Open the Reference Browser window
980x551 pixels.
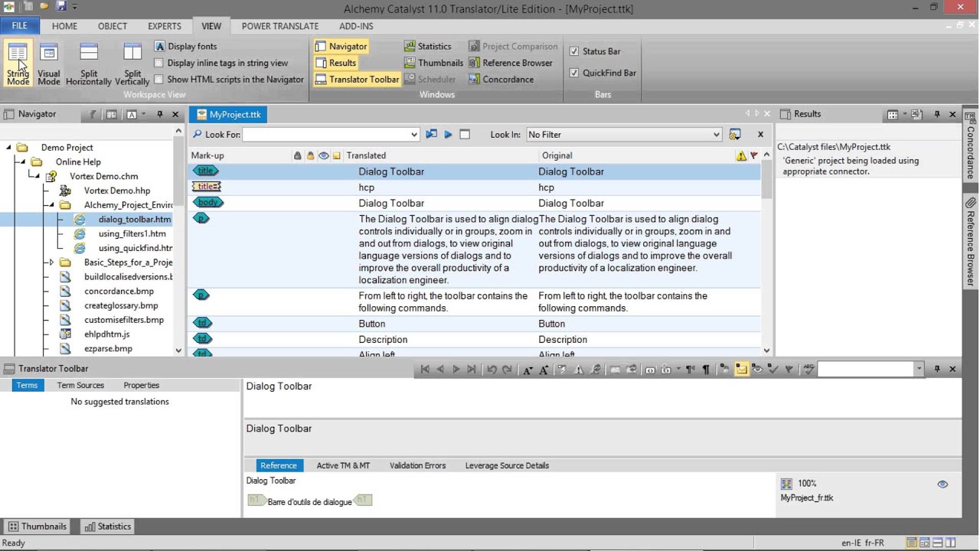tap(511, 63)
